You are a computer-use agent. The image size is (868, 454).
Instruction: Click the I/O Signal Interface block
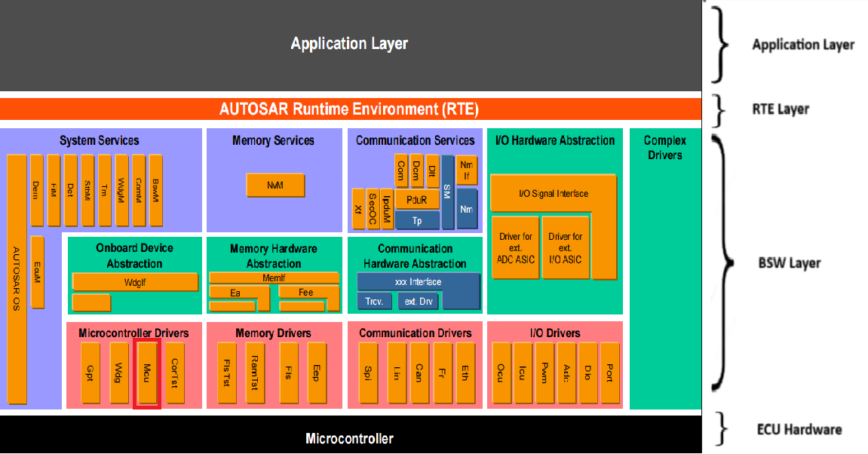553,194
